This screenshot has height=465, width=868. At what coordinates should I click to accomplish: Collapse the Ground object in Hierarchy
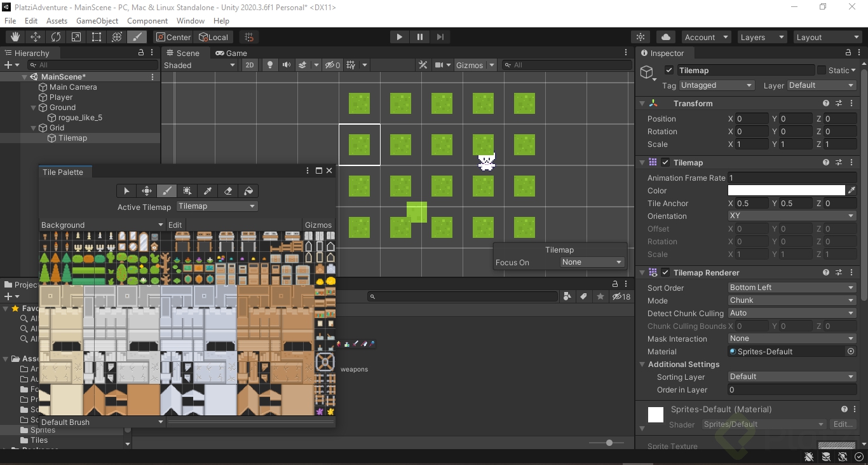coord(34,108)
